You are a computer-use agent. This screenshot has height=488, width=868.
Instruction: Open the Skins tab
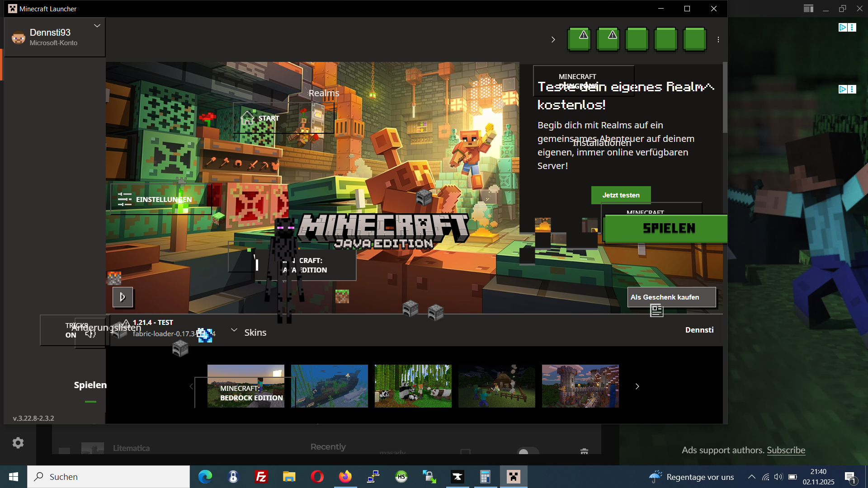tap(255, 333)
